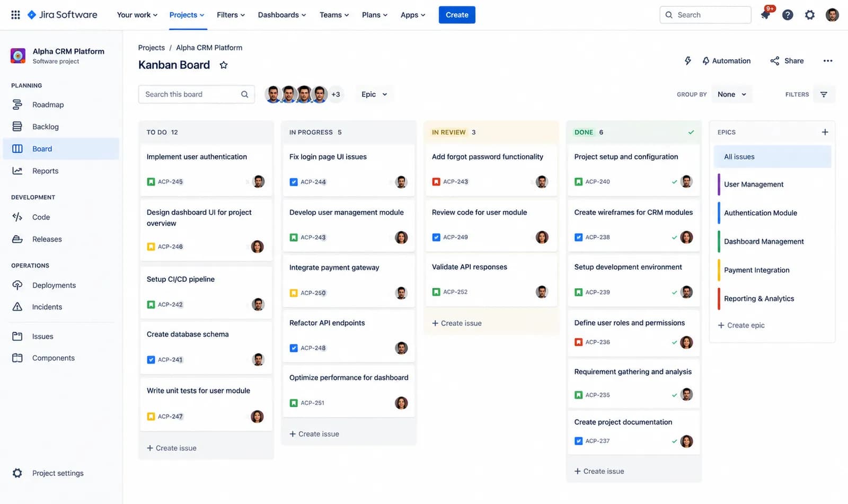The width and height of the screenshot is (848, 504).
Task: Select Board in the sidebar
Action: pyautogui.click(x=61, y=149)
